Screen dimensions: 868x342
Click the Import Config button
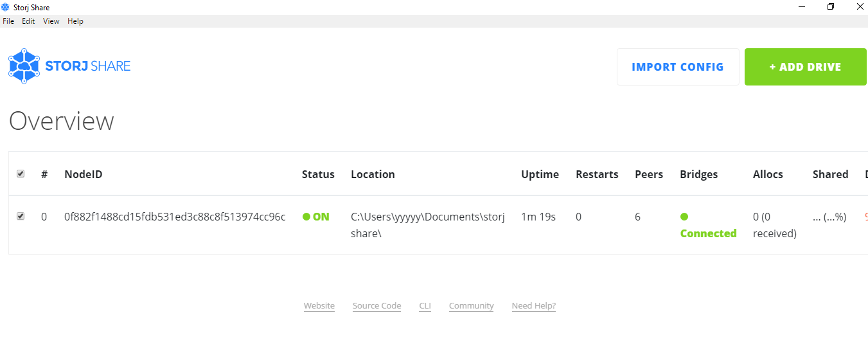(678, 67)
